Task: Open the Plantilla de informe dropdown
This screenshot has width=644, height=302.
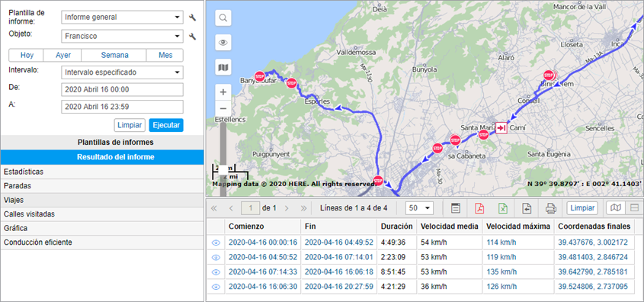Action: pos(122,18)
